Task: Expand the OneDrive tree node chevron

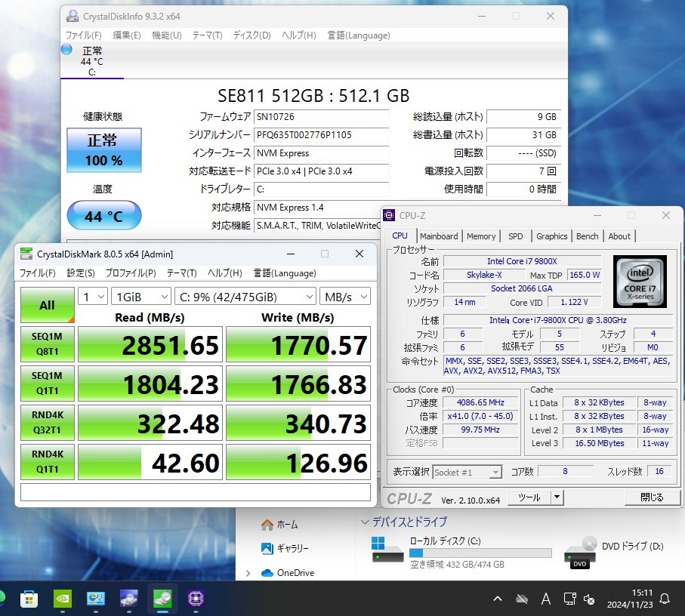Action: (x=248, y=573)
